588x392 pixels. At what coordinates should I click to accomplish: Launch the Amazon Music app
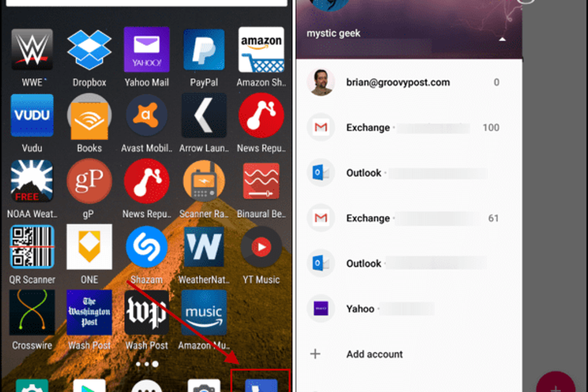pos(203,313)
